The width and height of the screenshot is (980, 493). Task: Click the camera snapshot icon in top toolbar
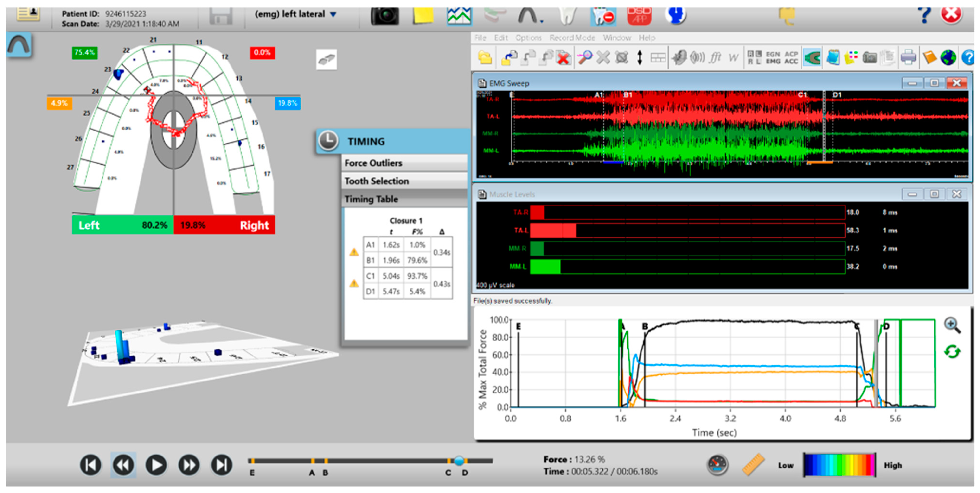pos(385,16)
